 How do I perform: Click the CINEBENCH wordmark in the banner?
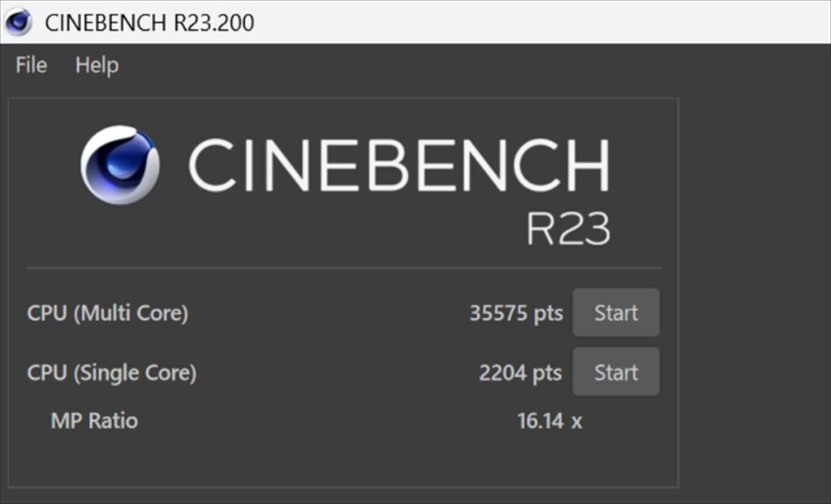pos(398,166)
